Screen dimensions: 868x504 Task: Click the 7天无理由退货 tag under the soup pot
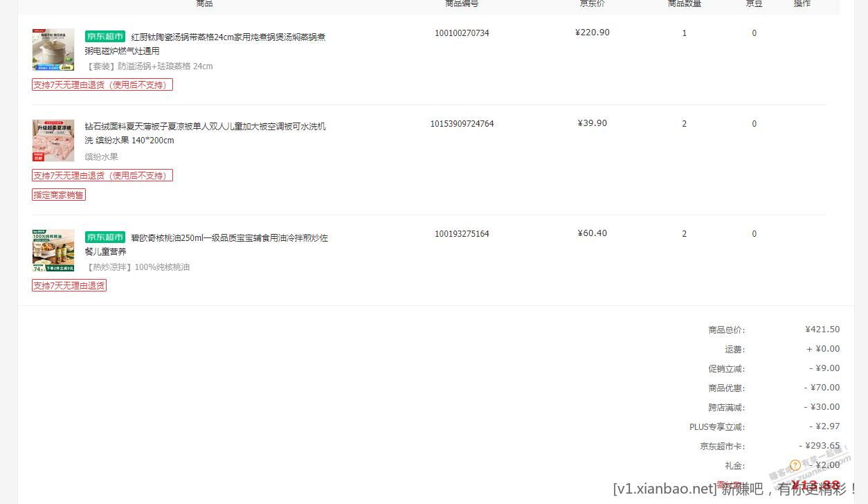[x=102, y=84]
